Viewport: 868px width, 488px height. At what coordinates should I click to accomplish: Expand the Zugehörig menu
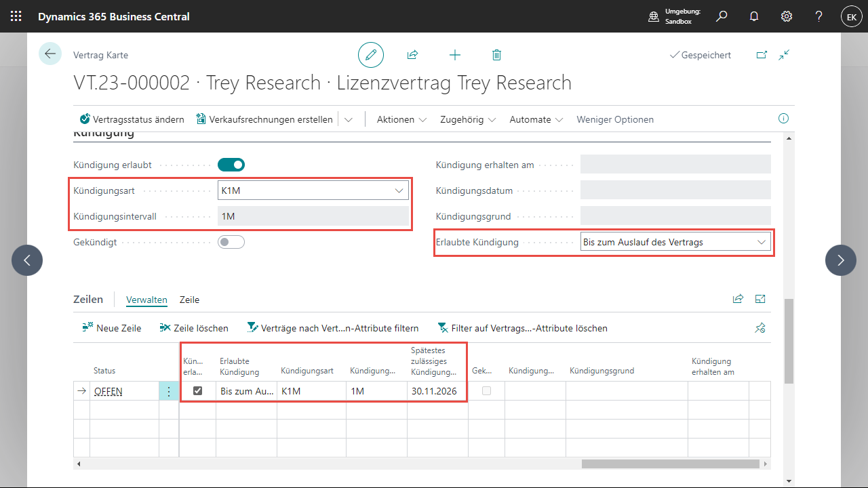coord(468,119)
